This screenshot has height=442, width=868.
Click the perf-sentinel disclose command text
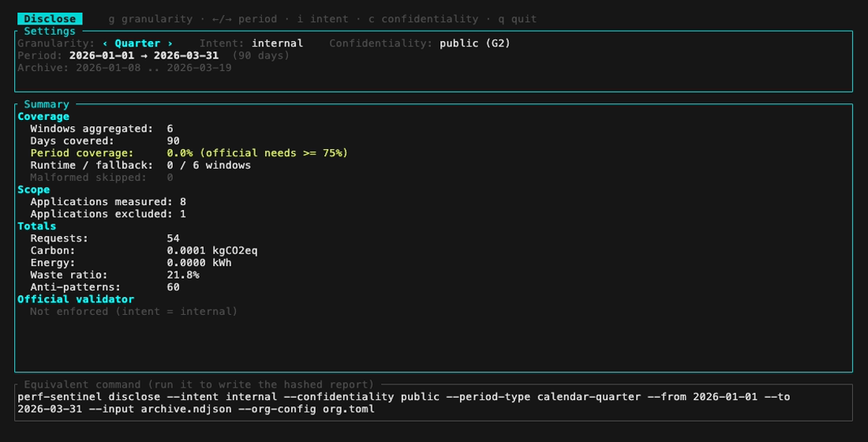[403, 403]
